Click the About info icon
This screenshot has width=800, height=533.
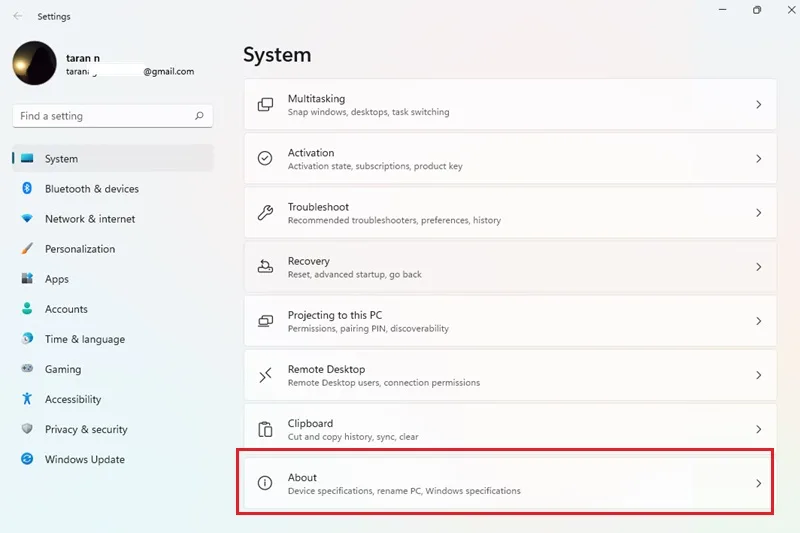coord(265,483)
